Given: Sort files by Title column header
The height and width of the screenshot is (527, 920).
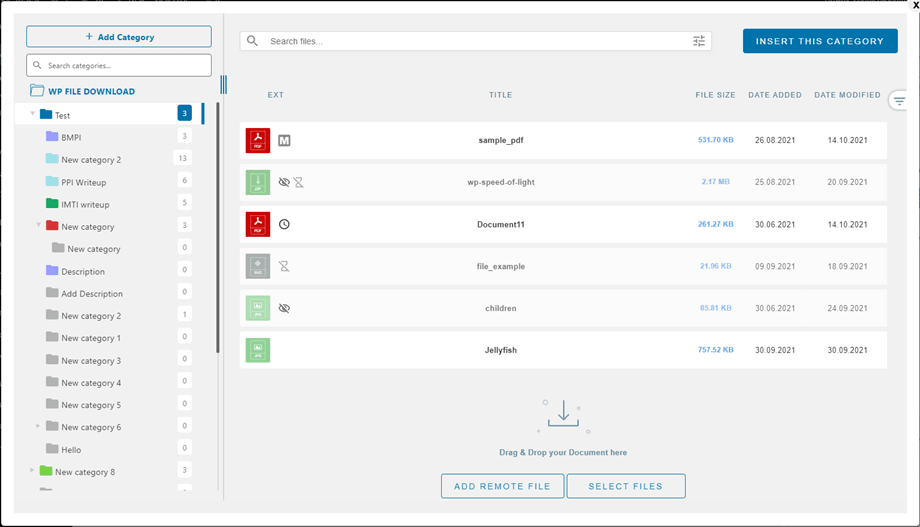Looking at the screenshot, I should coord(500,95).
